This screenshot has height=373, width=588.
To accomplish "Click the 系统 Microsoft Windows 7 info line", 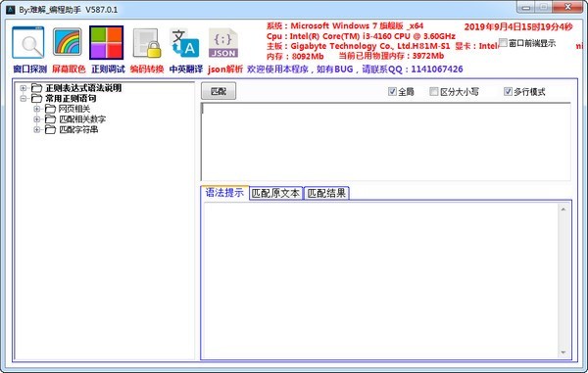I will tap(345, 26).
